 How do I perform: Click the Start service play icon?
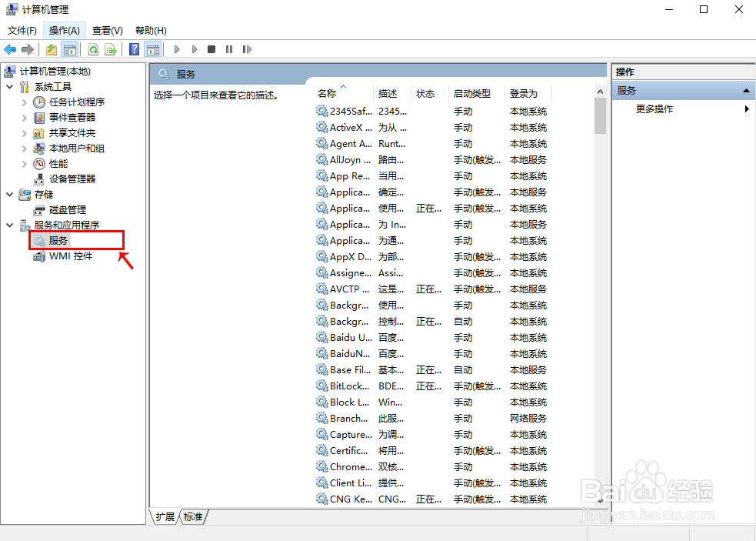tap(177, 49)
